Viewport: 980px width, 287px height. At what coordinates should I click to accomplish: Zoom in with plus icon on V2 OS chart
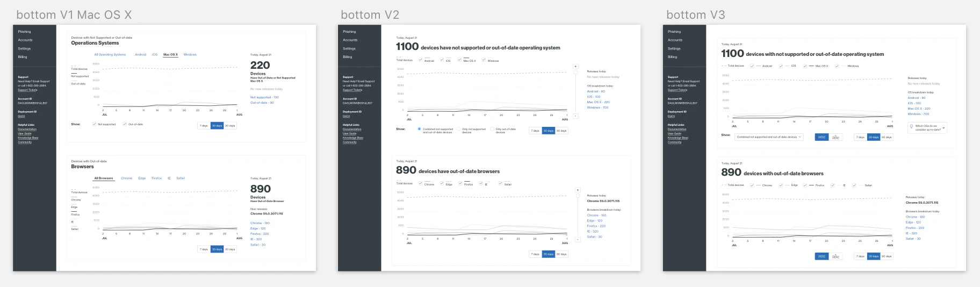tap(575, 67)
